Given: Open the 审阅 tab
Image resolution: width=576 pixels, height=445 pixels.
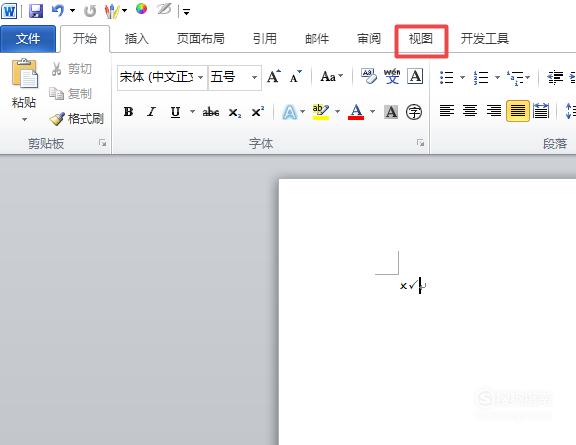Looking at the screenshot, I should coord(369,39).
